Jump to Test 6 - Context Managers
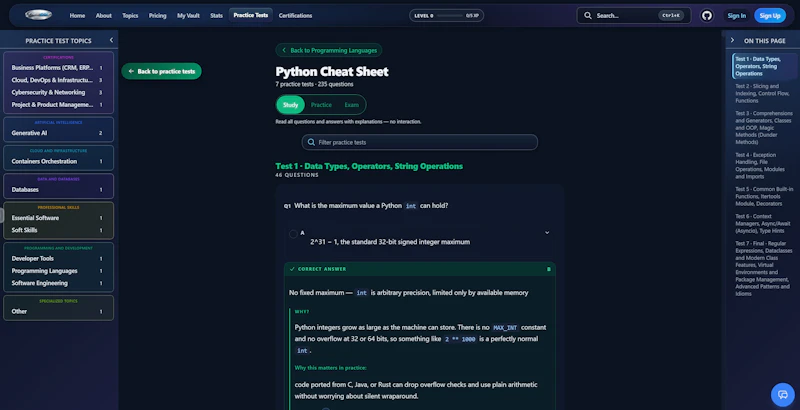Screen dimensions: 800x410 coord(764,223)
